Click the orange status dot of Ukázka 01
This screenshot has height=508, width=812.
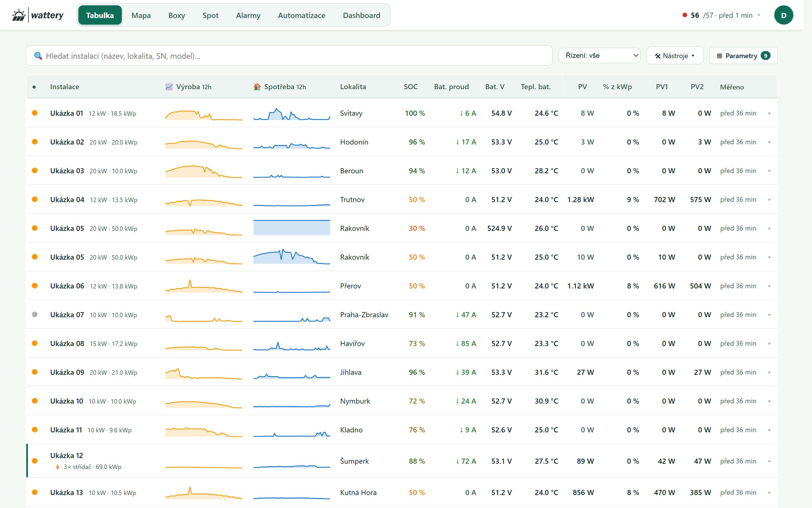[x=35, y=113]
